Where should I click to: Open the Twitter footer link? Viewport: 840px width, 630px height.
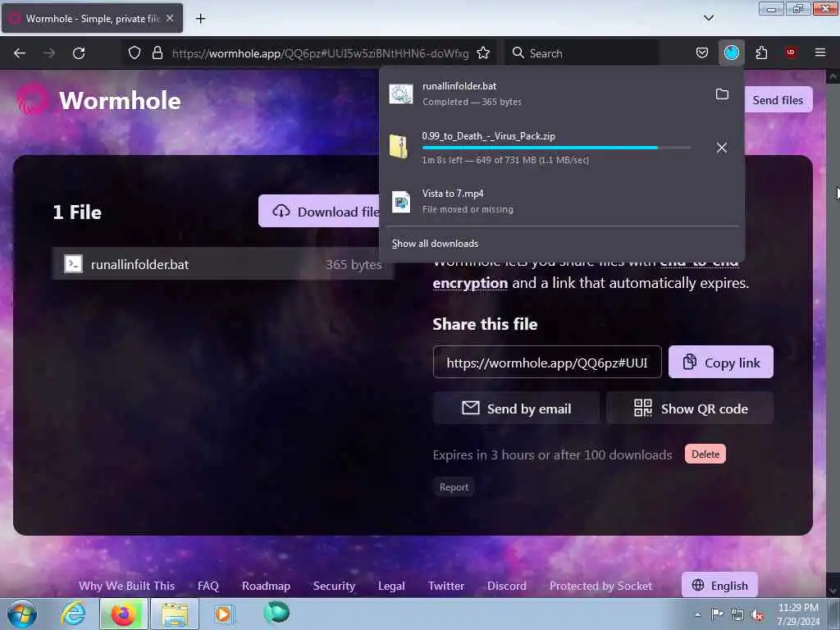445,586
